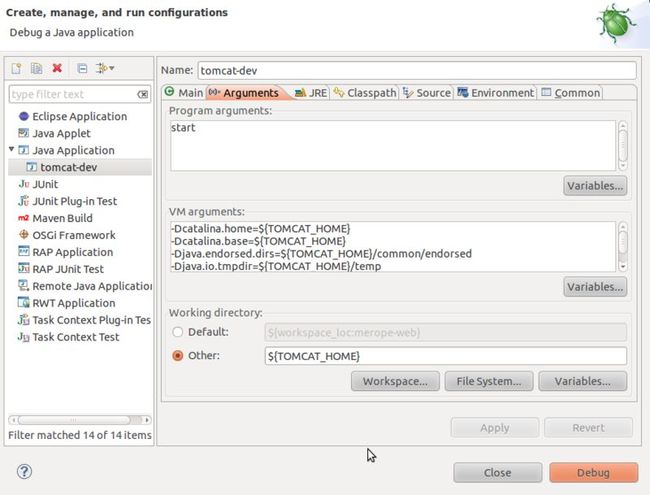Click the Task Context Plug-in Test icon
The width and height of the screenshot is (650, 495).
pyautogui.click(x=24, y=320)
